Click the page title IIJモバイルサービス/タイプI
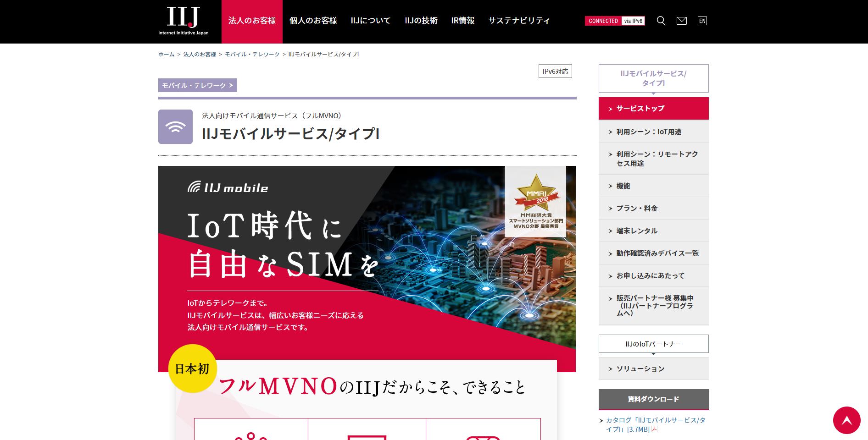 point(291,134)
